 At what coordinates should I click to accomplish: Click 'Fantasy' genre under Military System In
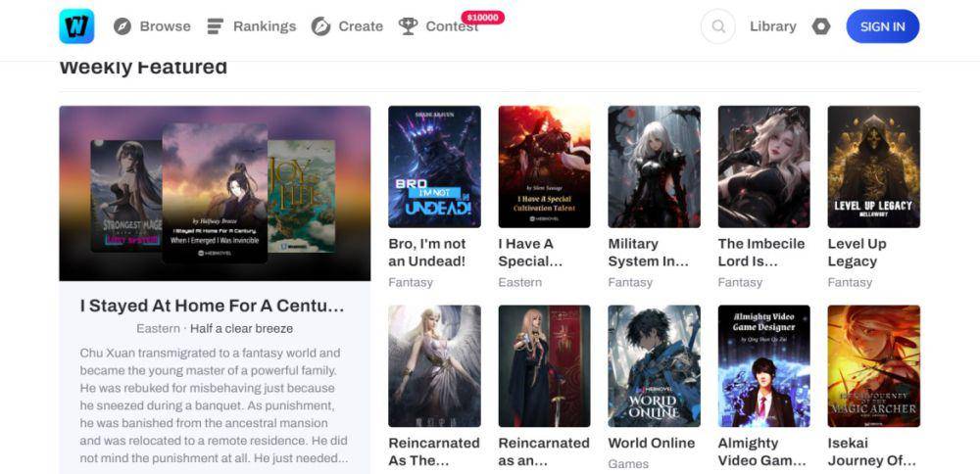(x=630, y=282)
